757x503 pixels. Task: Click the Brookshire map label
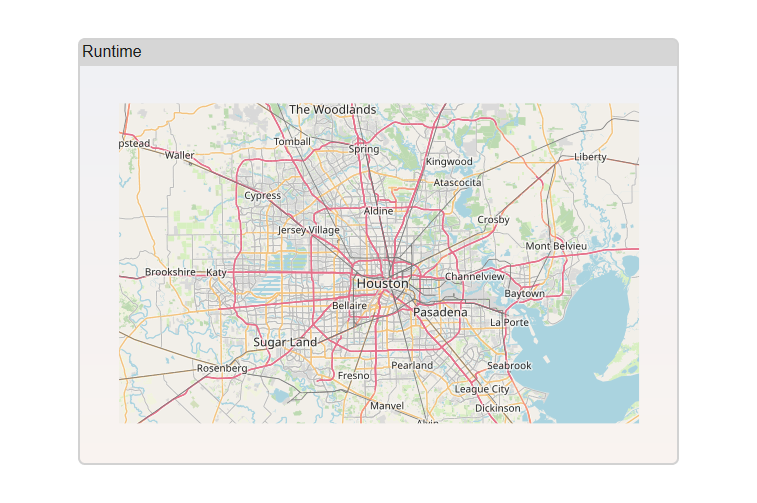coord(170,272)
